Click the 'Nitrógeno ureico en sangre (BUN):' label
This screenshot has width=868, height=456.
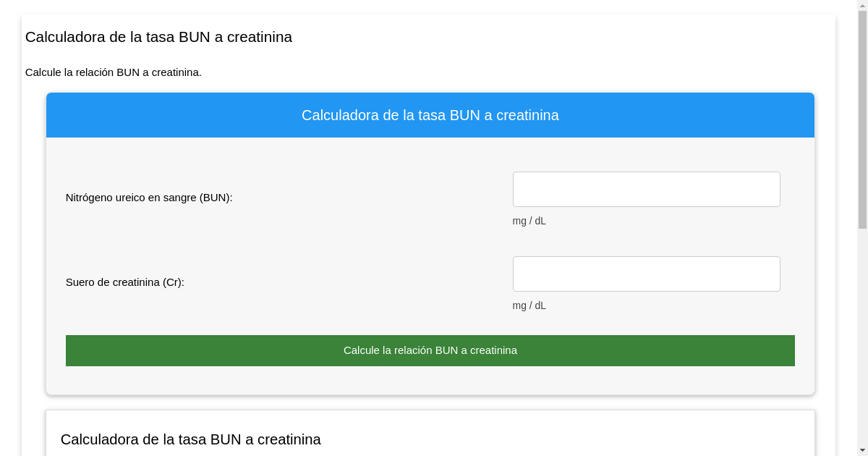pos(149,198)
